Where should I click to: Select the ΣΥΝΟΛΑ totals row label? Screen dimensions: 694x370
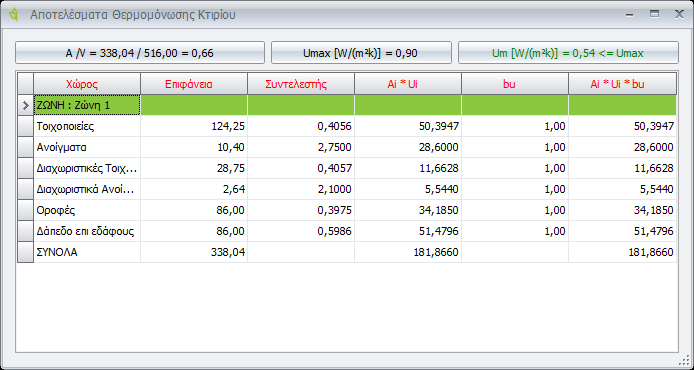(x=87, y=252)
